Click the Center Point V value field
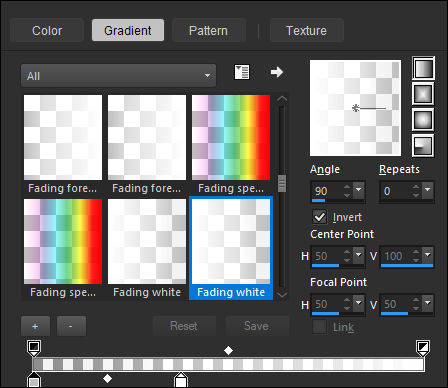The image size is (448, 388). coord(396,256)
